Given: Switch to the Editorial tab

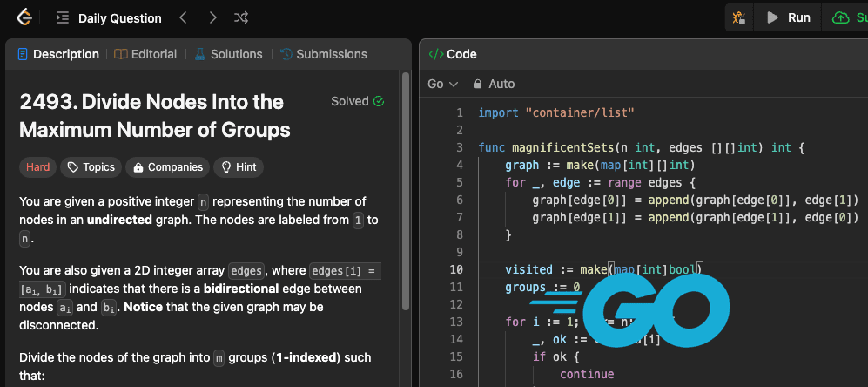Looking at the screenshot, I should click(x=145, y=54).
